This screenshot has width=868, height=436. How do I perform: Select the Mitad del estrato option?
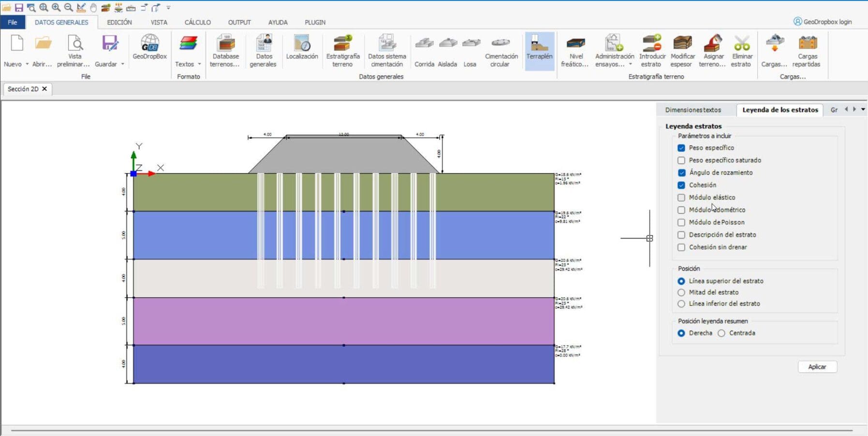click(681, 292)
